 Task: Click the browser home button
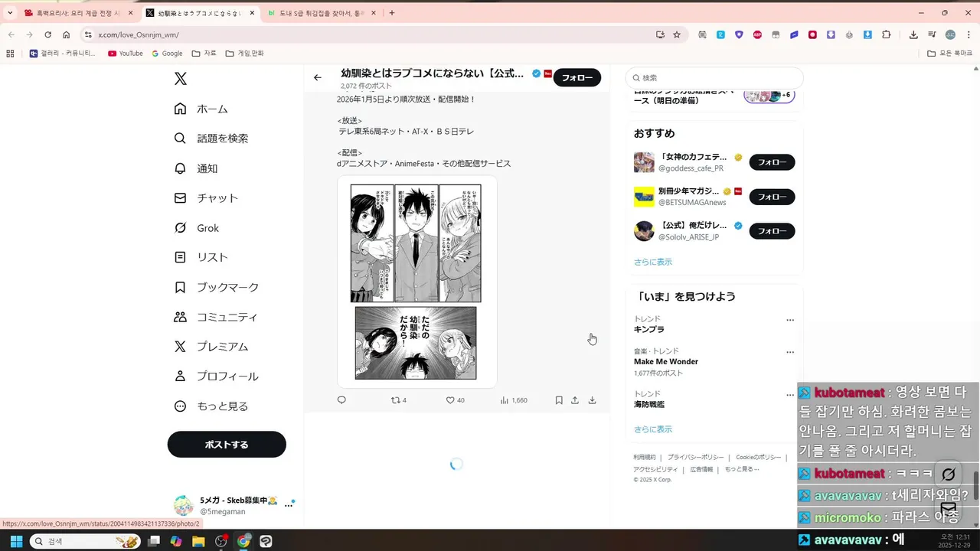[x=67, y=34]
